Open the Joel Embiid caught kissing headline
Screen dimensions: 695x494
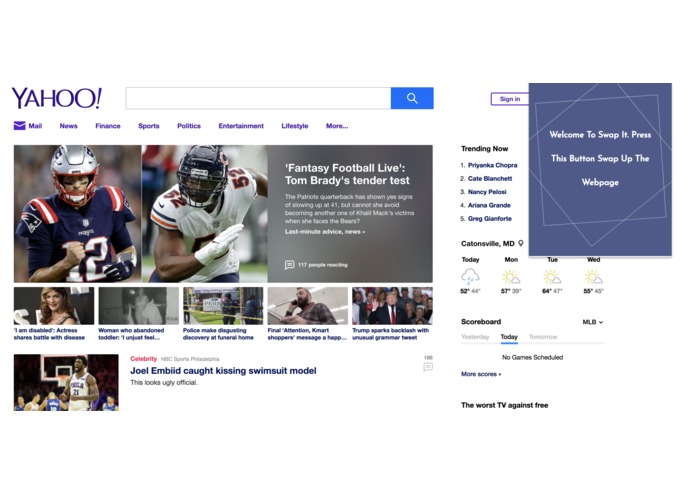pos(223,370)
